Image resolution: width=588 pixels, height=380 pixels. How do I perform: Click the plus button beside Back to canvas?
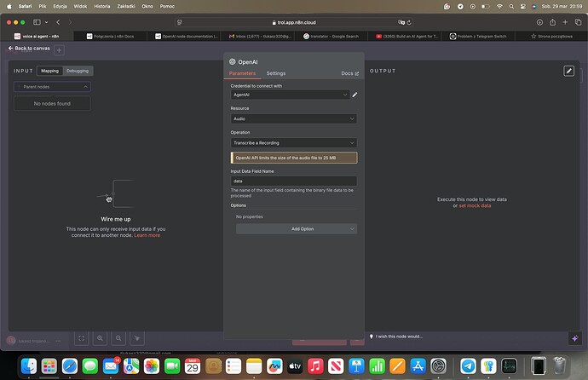(x=60, y=50)
